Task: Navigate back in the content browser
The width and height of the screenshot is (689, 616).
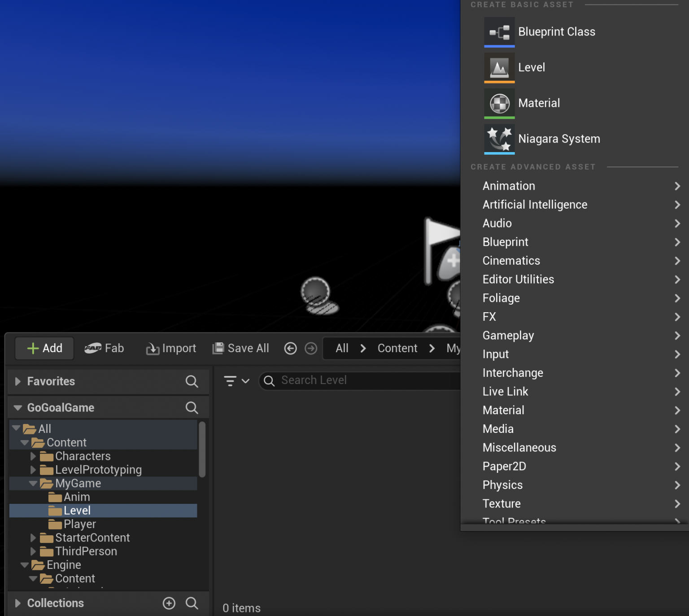Action: pos(290,348)
